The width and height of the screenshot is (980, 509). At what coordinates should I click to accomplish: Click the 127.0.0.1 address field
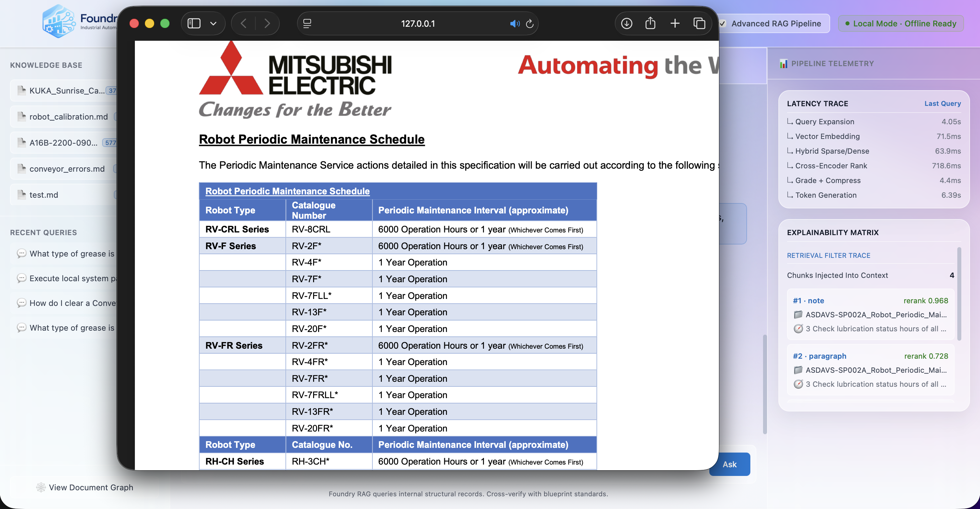coord(418,24)
